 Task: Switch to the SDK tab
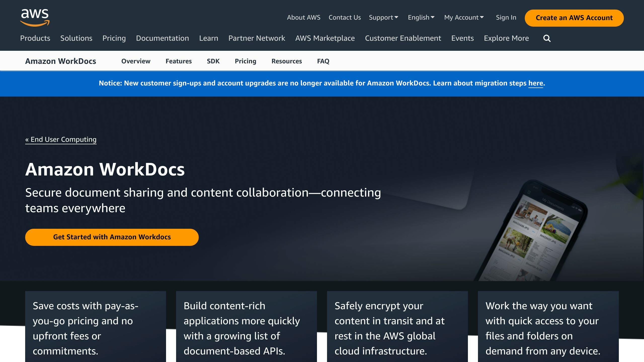coord(213,61)
